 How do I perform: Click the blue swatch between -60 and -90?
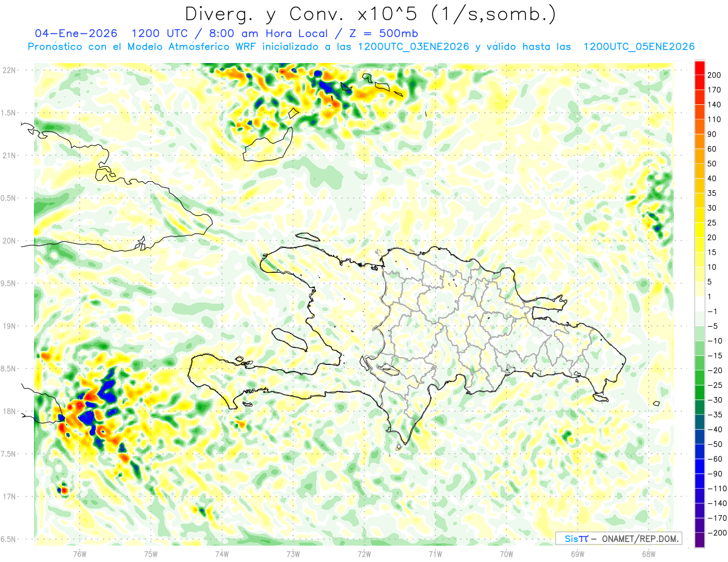[699, 466]
